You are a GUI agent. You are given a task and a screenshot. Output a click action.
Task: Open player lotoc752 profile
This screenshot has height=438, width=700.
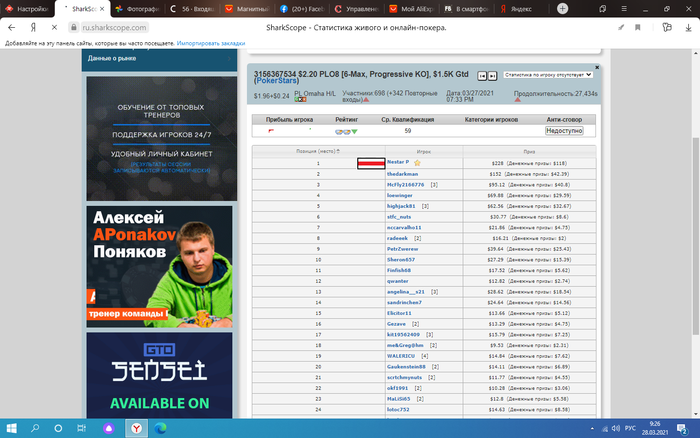pyautogui.click(x=398, y=410)
